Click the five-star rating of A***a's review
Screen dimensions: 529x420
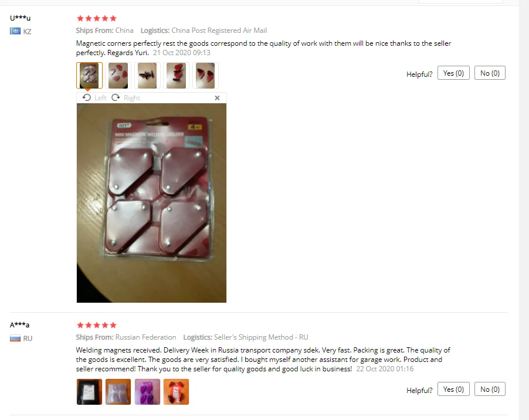pos(97,325)
